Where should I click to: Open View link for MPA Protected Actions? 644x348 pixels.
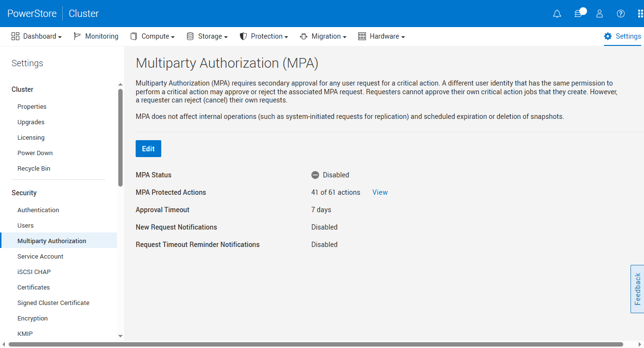click(x=380, y=192)
